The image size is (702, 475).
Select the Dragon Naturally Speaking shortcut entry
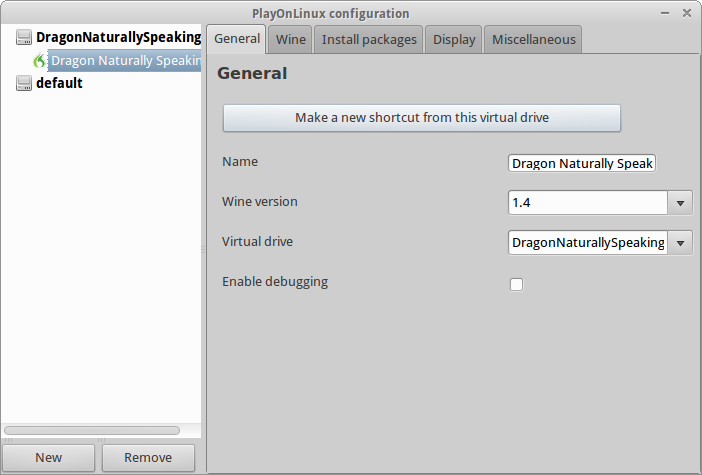point(124,60)
